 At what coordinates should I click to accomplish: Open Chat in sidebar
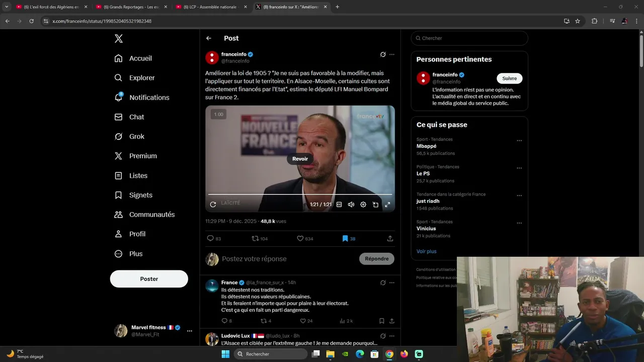(x=129, y=117)
